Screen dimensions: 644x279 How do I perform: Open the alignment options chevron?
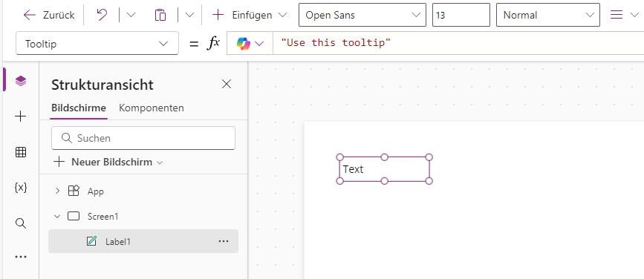pos(634,15)
